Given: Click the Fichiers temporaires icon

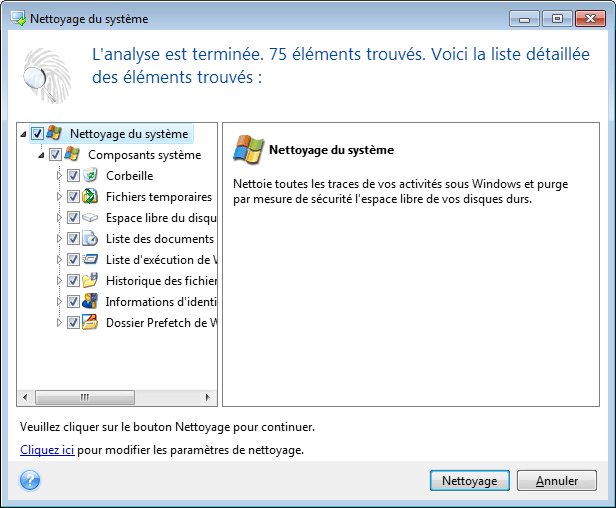Looking at the screenshot, I should tap(89, 197).
